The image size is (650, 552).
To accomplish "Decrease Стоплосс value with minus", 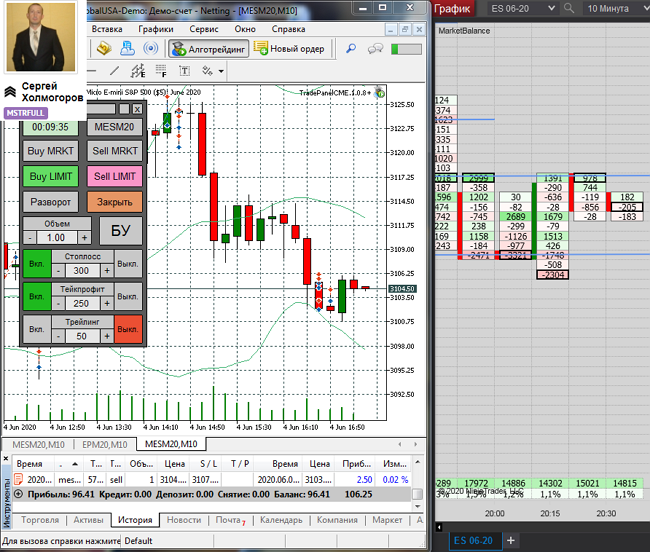I will [x=58, y=271].
